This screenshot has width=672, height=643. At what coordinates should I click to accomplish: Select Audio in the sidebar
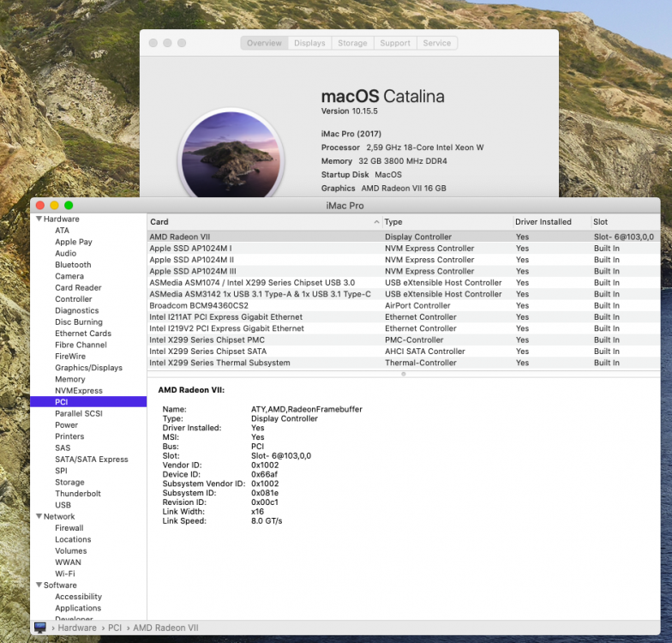pos(65,254)
